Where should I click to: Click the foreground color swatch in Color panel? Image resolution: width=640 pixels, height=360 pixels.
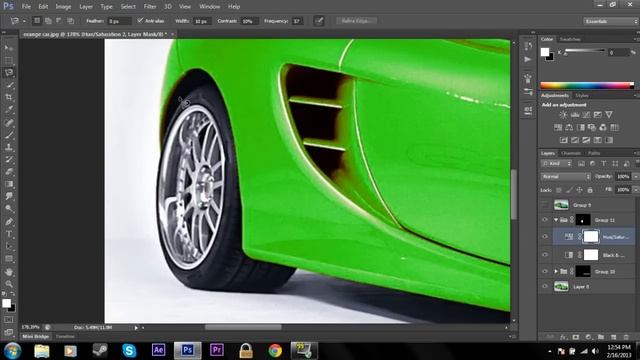pos(545,52)
